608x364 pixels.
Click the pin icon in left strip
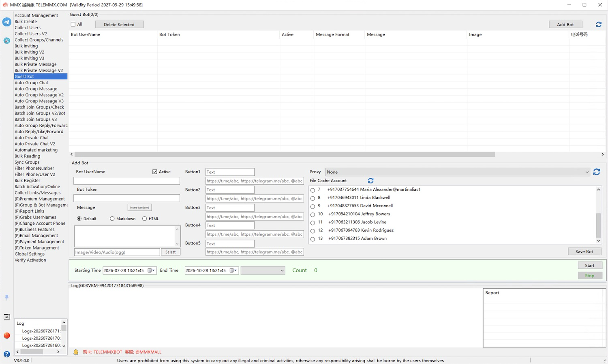point(6,297)
